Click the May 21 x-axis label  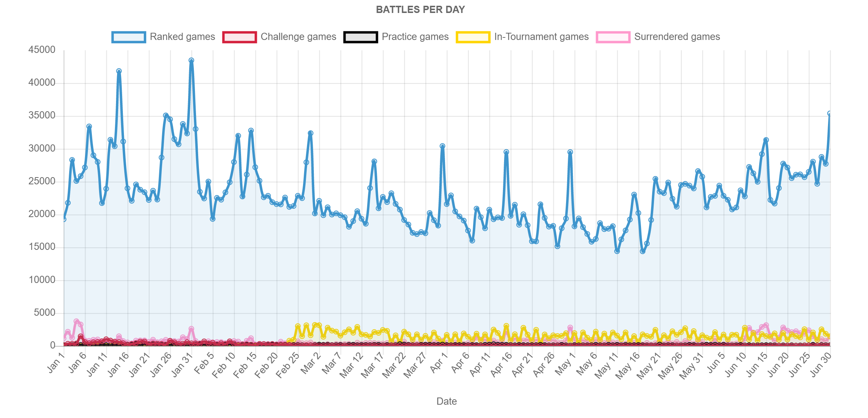[649, 365]
